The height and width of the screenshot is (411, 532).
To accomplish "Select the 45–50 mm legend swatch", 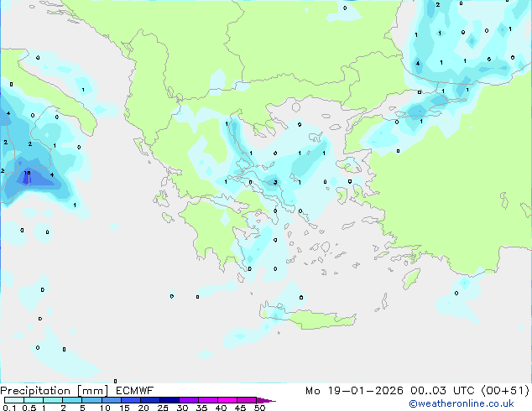I will (247, 400).
